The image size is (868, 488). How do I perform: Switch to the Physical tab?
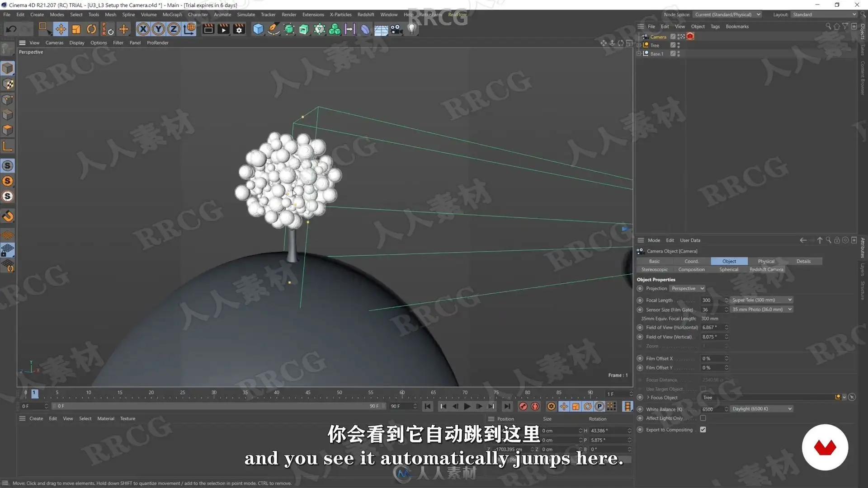point(766,261)
